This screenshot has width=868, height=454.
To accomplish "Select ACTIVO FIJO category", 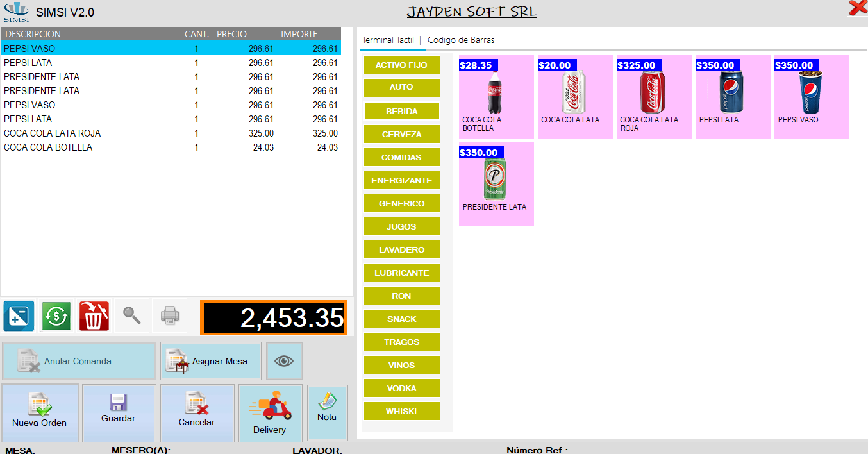I will [401, 65].
